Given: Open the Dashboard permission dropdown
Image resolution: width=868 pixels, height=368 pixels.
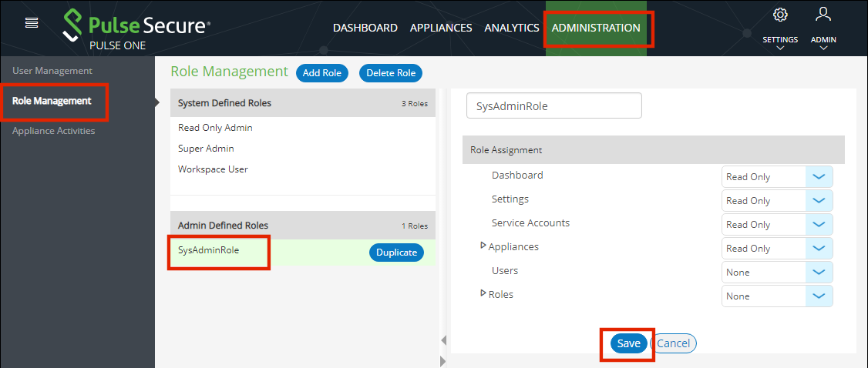Looking at the screenshot, I should (x=777, y=177).
